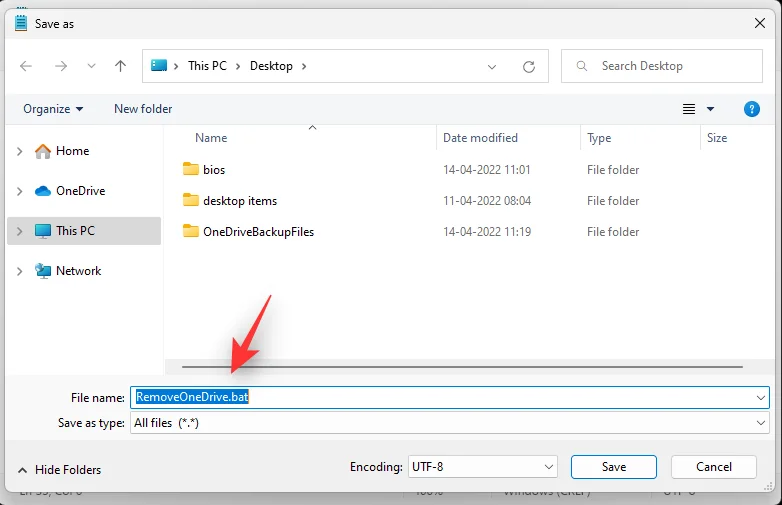782x505 pixels.
Task: Expand chevron after This PC in path
Action: [x=238, y=66]
